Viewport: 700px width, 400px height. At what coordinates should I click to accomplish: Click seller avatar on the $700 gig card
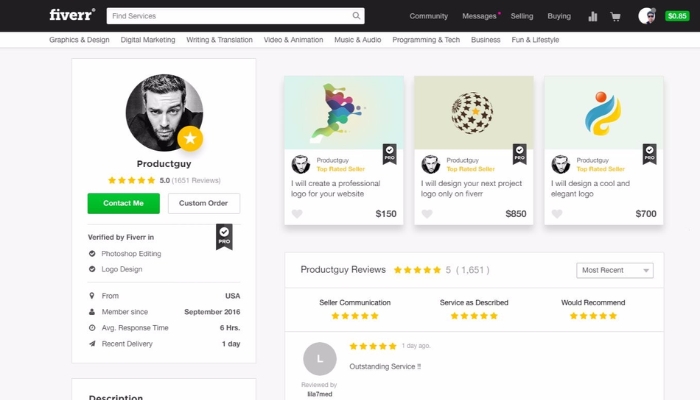(x=561, y=164)
